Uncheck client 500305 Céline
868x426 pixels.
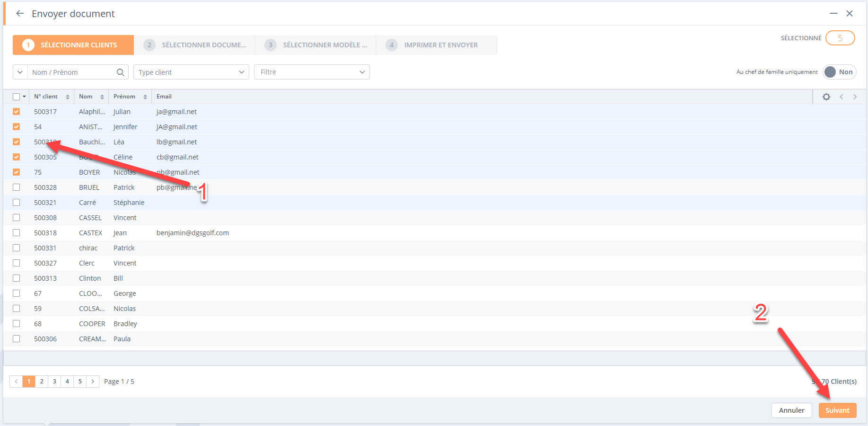(x=16, y=157)
